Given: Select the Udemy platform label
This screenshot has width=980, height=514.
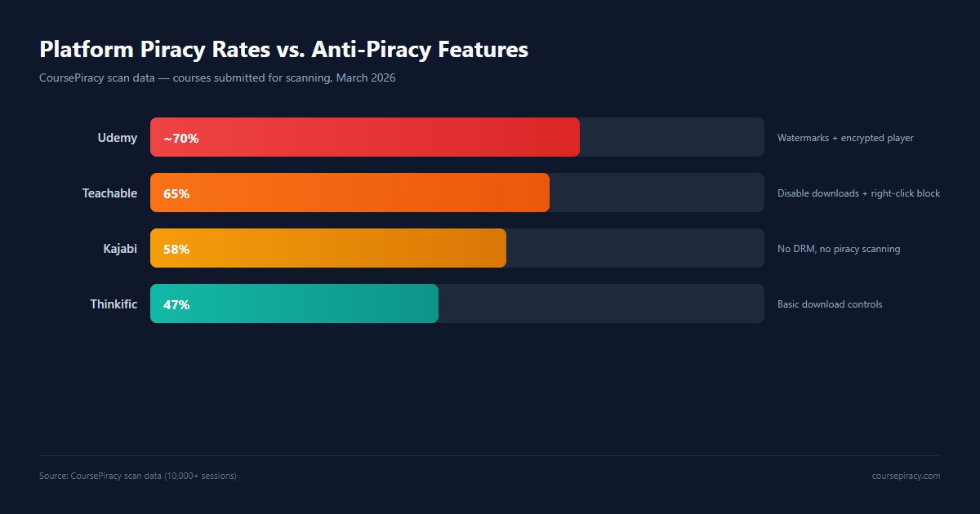Looking at the screenshot, I should coord(118,138).
